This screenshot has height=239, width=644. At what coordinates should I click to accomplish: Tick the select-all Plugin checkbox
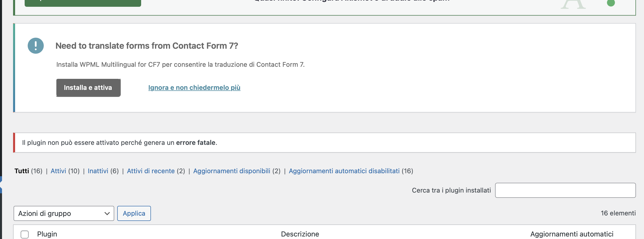click(25, 234)
